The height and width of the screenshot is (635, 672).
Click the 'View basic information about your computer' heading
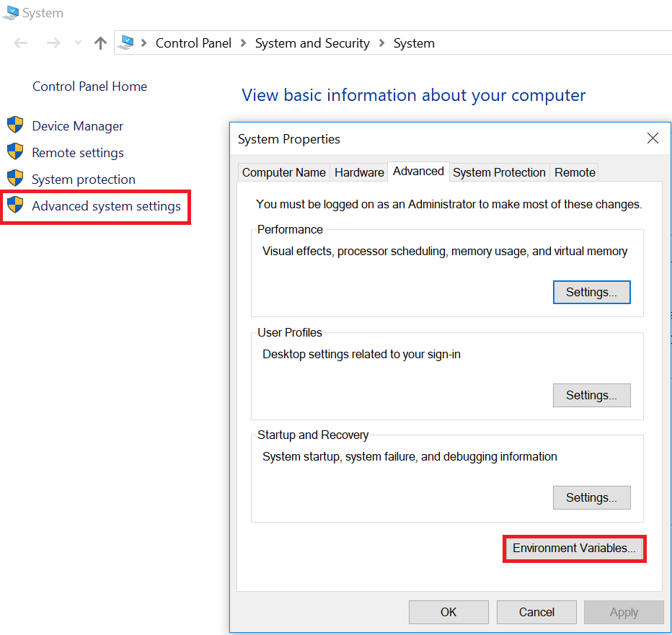414,95
